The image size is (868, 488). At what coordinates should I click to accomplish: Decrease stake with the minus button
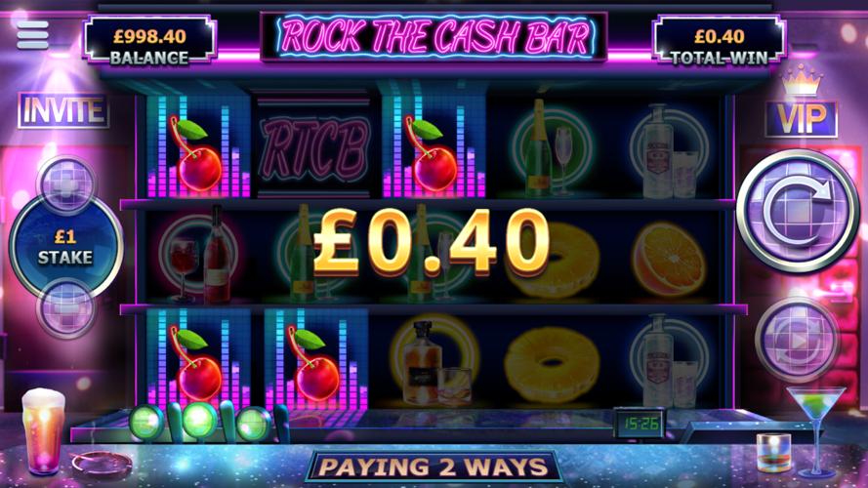pyautogui.click(x=66, y=307)
